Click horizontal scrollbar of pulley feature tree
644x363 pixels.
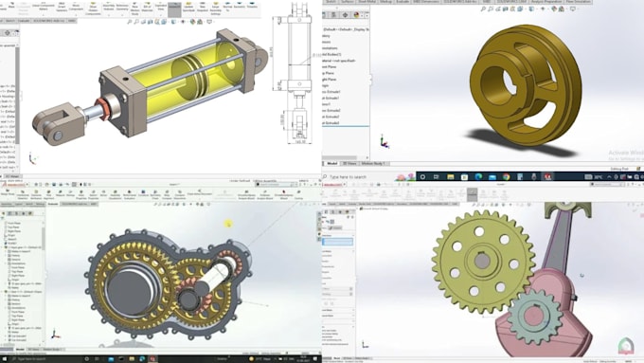pos(339,157)
